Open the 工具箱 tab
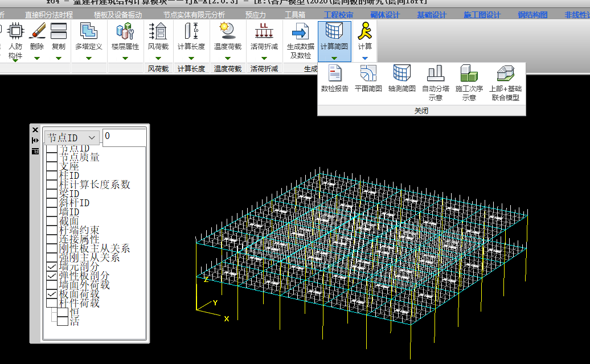The height and width of the screenshot is (364, 590). (294, 15)
